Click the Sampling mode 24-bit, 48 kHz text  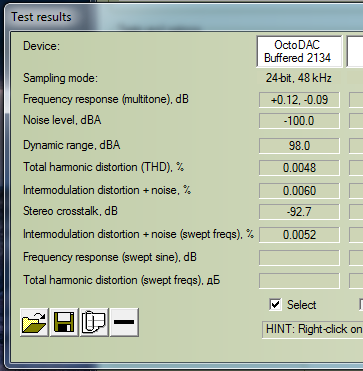299,78
